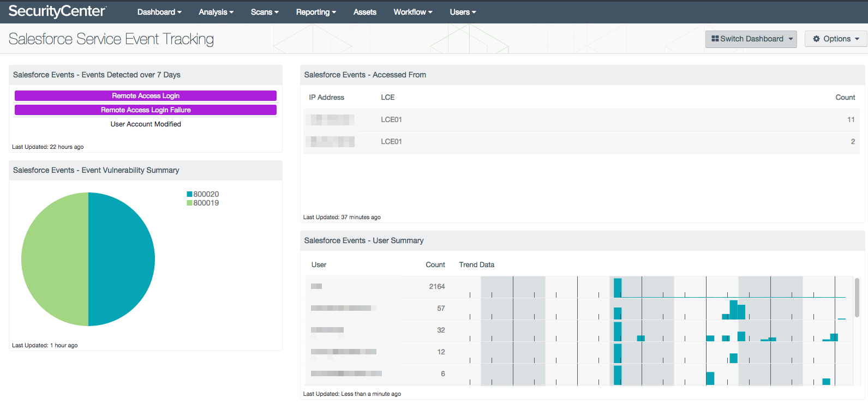Open the Scans menu

point(265,12)
